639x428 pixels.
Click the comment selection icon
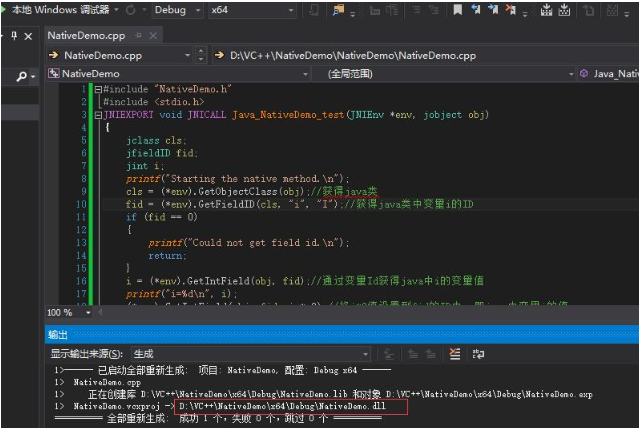pyautogui.click(x=416, y=10)
